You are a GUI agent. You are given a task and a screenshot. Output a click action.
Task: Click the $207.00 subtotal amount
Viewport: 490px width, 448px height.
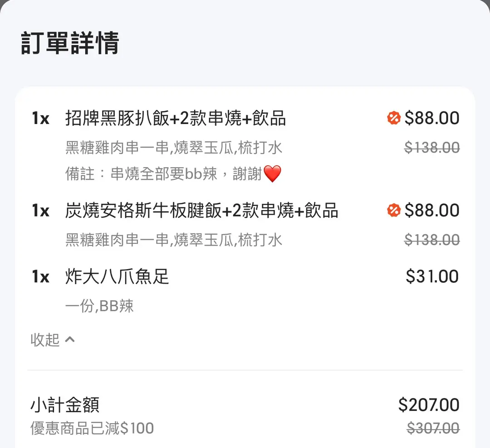coord(429,405)
